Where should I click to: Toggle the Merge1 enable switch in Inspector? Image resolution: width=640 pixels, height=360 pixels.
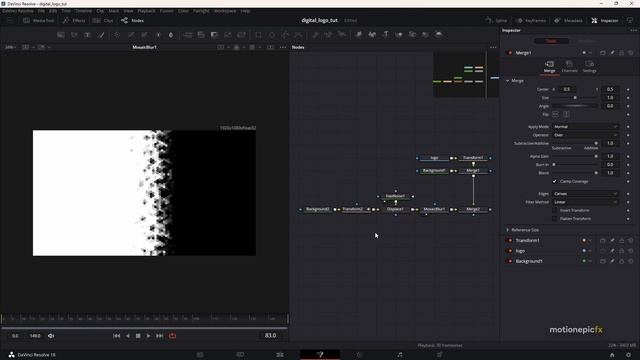tap(509, 53)
